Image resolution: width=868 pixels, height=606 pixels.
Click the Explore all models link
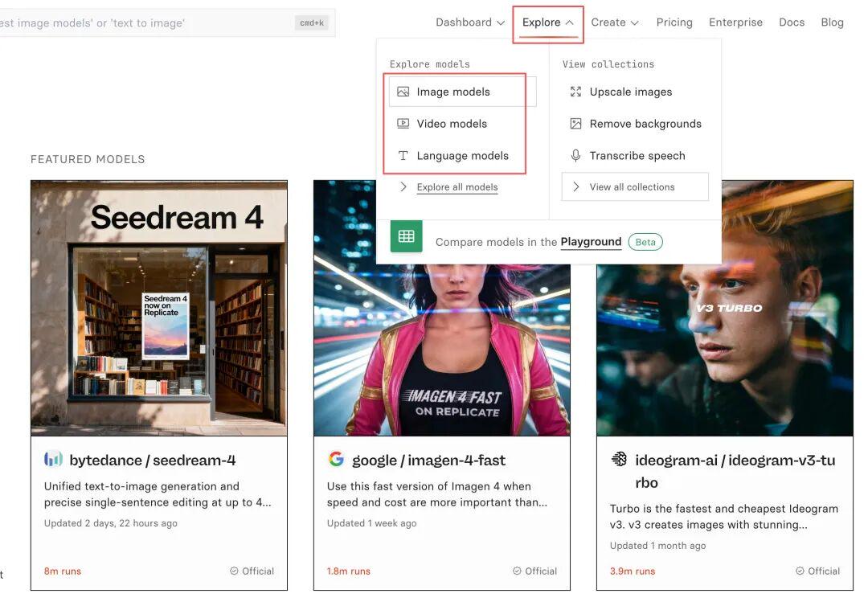[x=457, y=187]
